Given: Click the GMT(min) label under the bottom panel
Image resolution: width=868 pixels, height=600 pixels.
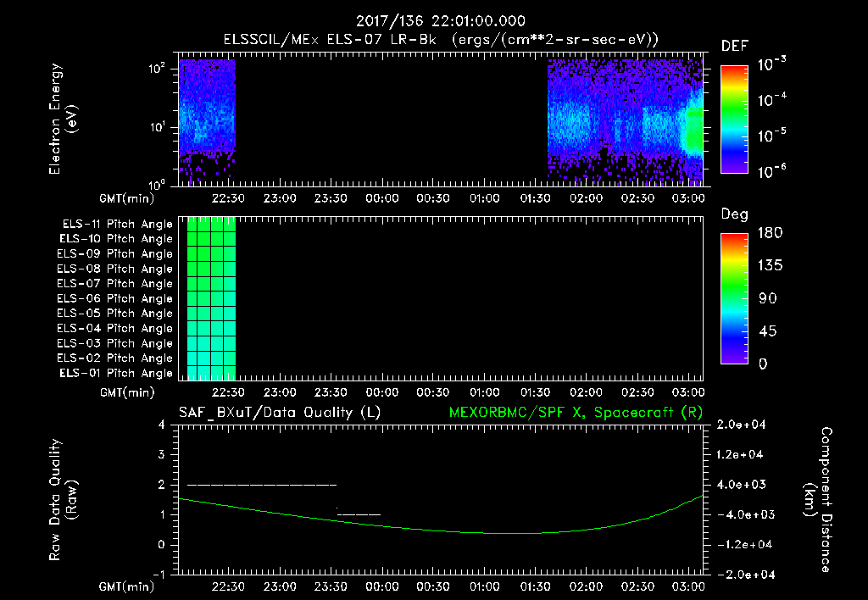Looking at the screenshot, I should tap(127, 586).
